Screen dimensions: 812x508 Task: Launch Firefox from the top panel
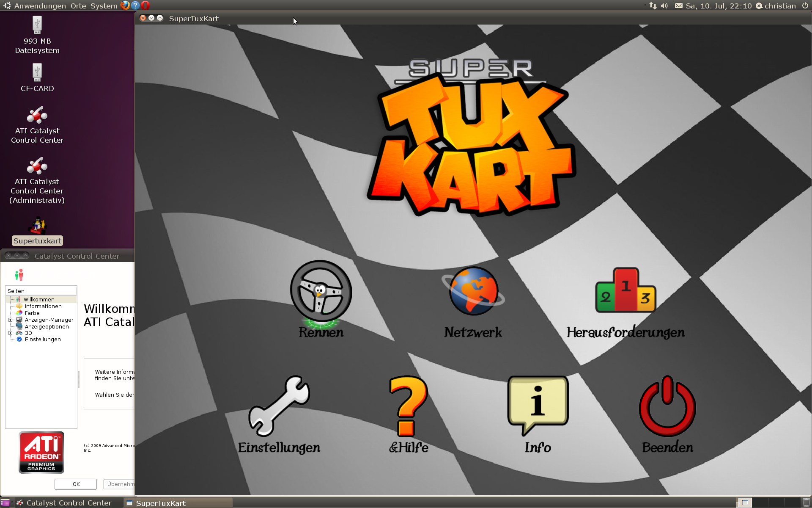(x=125, y=6)
